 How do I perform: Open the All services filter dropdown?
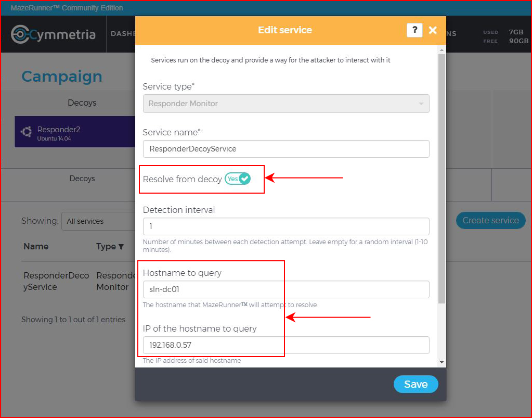[x=98, y=221]
